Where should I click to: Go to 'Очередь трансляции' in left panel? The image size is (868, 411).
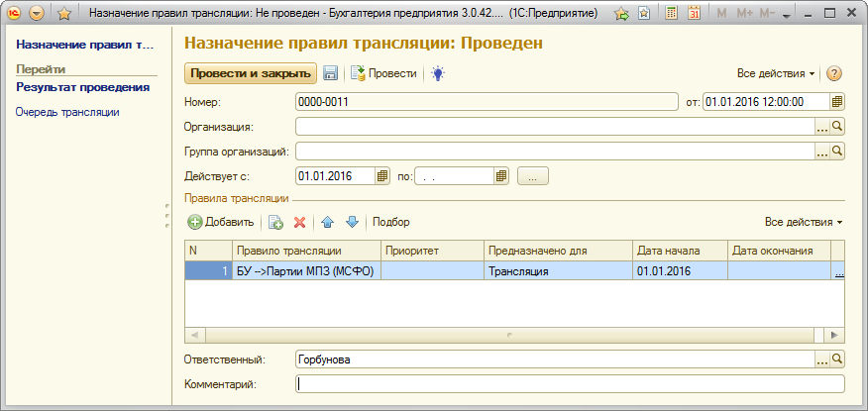pyautogui.click(x=67, y=112)
